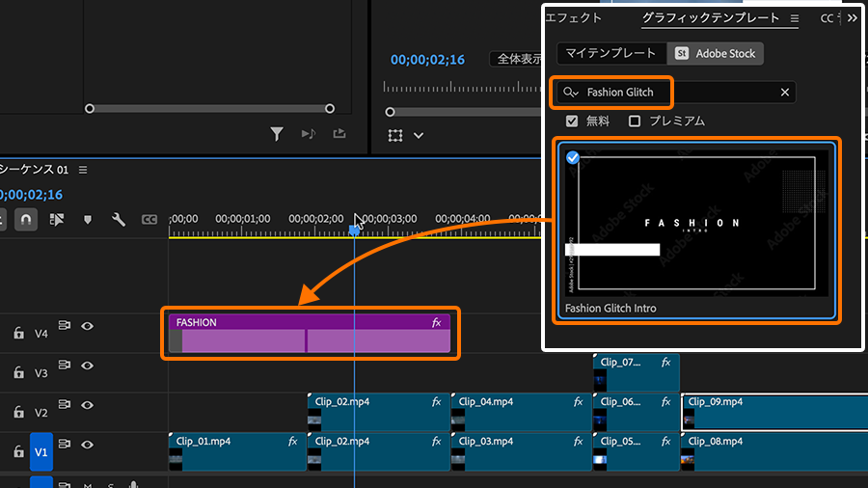Select Clip_02.mp4 on track V2
The image size is (868, 488).
[x=379, y=412]
